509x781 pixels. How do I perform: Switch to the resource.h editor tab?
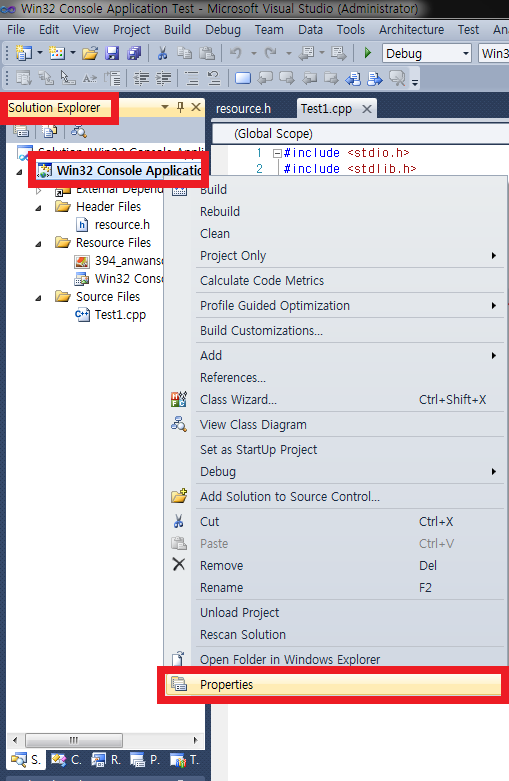[244, 109]
